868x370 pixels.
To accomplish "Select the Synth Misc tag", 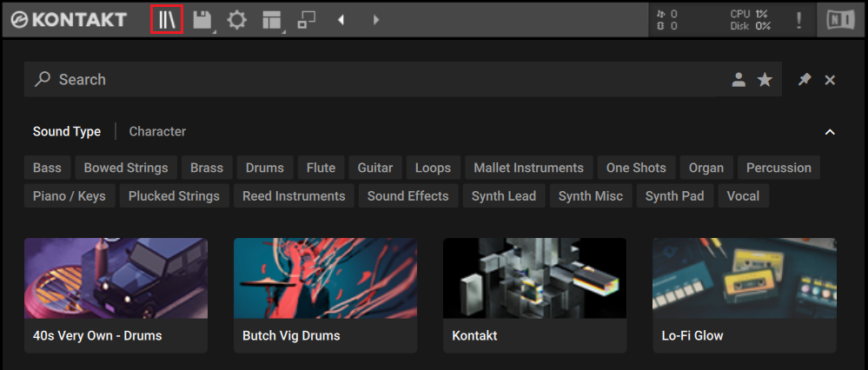I will (591, 195).
